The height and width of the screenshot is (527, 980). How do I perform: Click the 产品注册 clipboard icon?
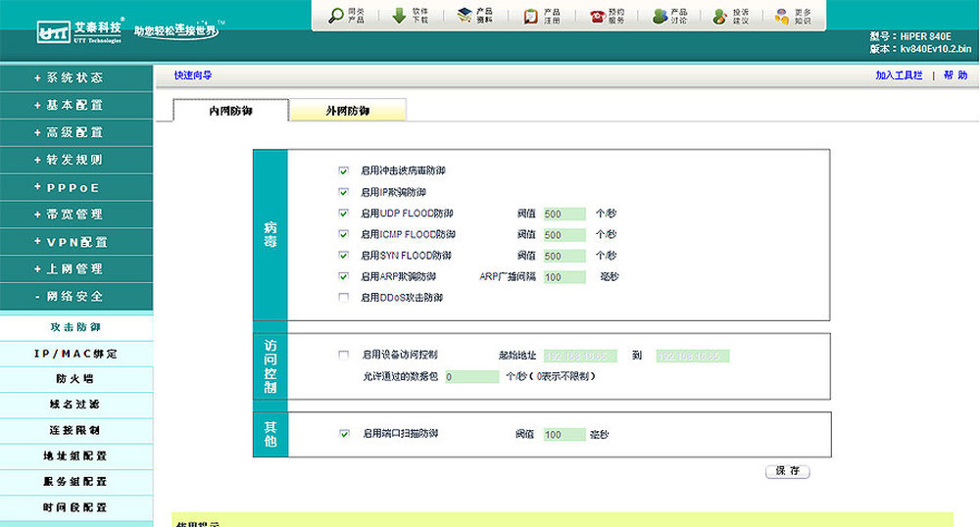click(x=530, y=16)
